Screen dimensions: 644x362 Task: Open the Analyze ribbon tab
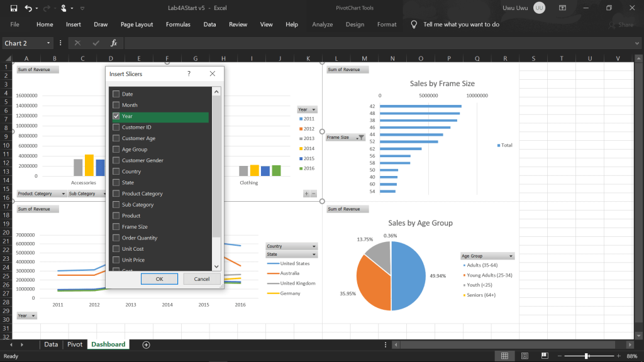[322, 25]
